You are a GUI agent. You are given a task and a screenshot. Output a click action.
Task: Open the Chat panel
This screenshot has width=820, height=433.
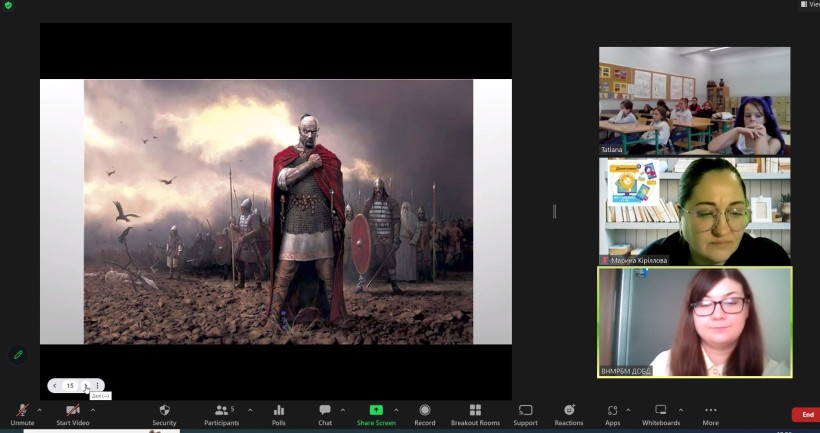(325, 414)
